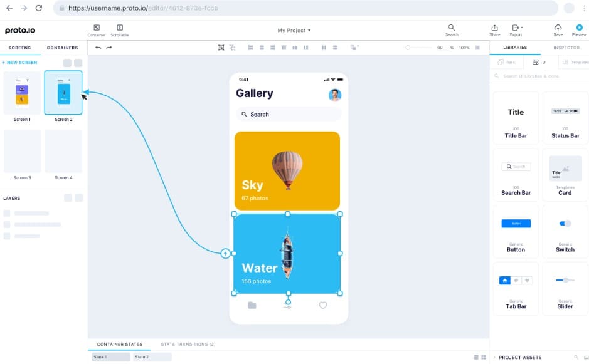
Task: Align selection to the left
Action: point(250,48)
